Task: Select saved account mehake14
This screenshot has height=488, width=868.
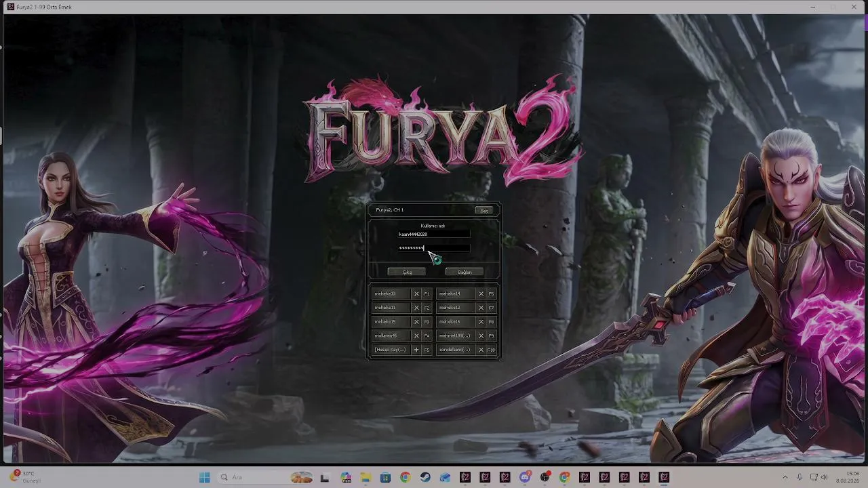Action: (x=456, y=293)
